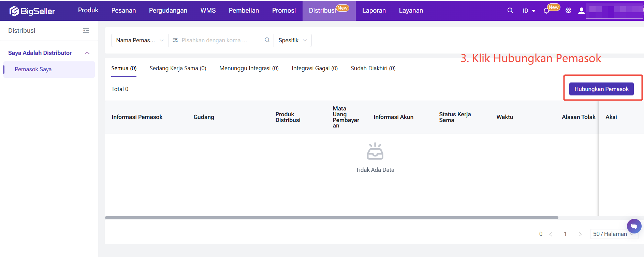Open the Pesanan menu
The width and height of the screenshot is (644, 257).
point(123,11)
